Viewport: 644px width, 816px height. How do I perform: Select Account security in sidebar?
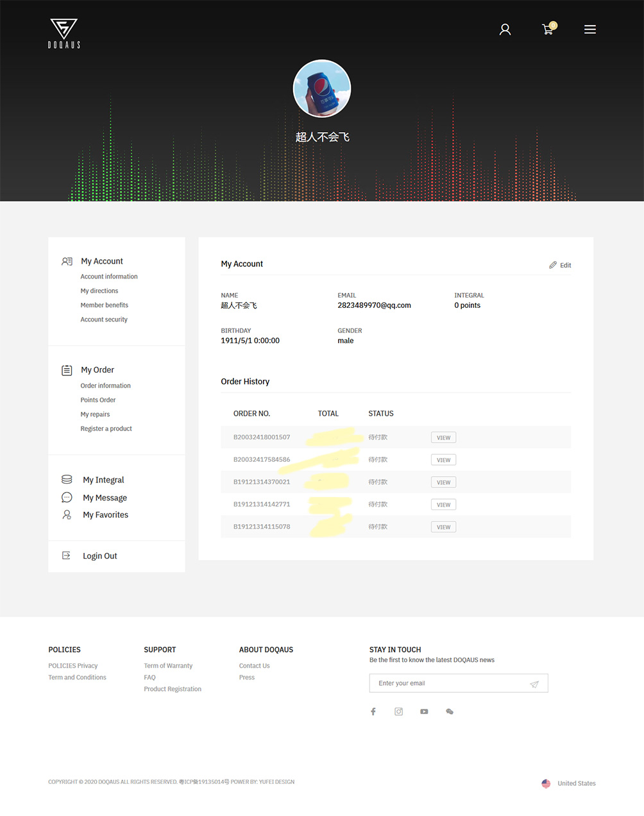(104, 319)
